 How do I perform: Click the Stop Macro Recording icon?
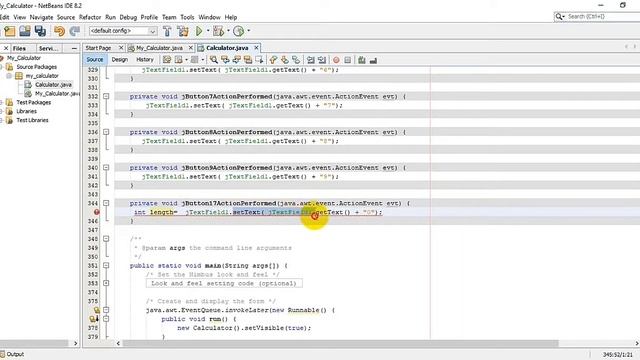348,60
